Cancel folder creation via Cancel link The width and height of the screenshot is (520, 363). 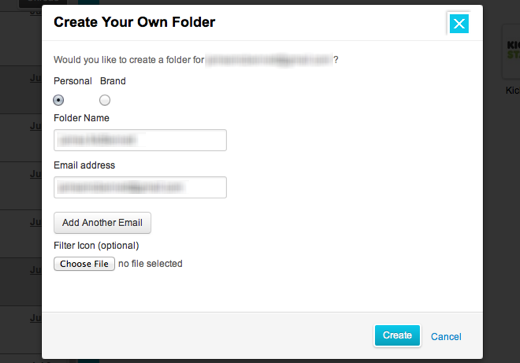point(446,337)
